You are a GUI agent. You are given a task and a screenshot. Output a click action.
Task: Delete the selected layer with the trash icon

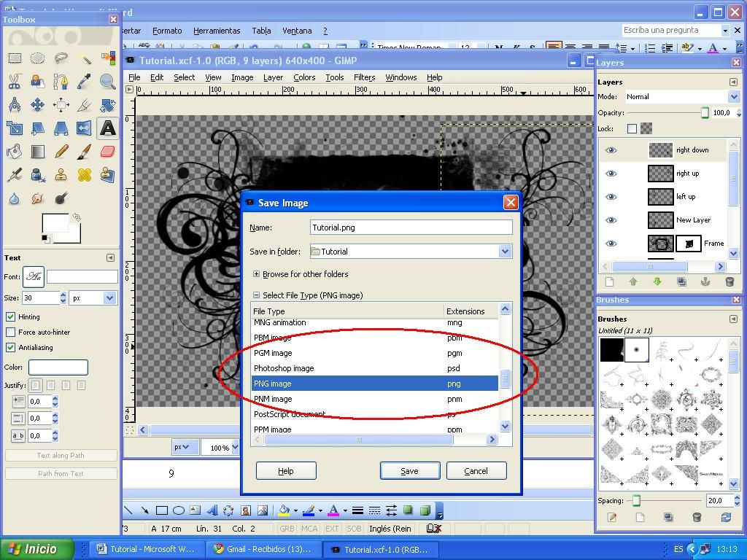pyautogui.click(x=729, y=281)
